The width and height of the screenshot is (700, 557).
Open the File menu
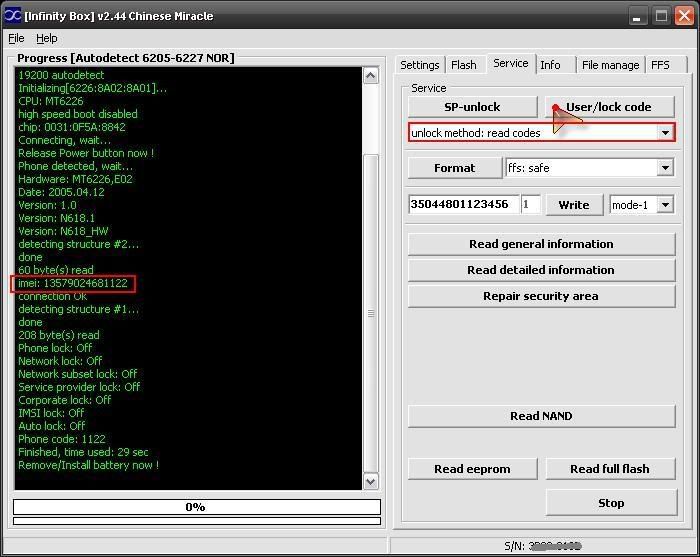[x=16, y=38]
